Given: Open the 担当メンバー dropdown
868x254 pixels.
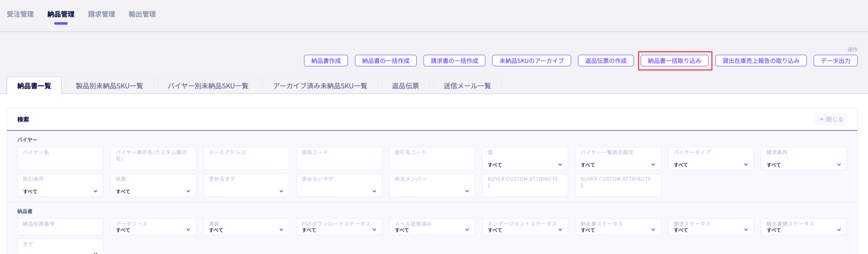Looking at the screenshot, I should (432, 185).
